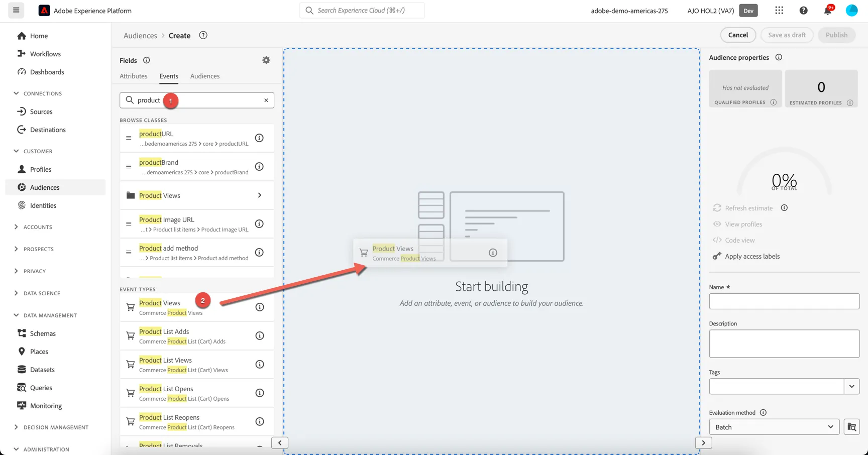
Task: Open the Fields settings gear
Action: (266, 60)
